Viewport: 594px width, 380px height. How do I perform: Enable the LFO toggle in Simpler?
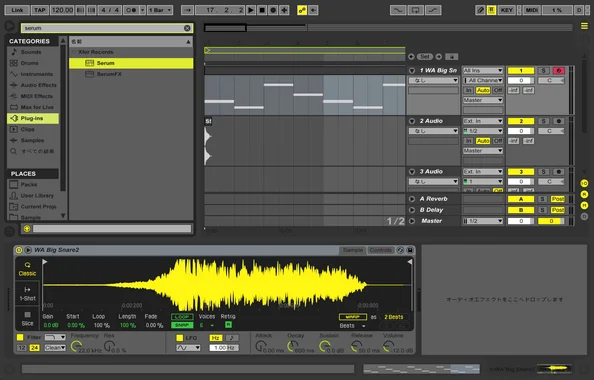coord(180,338)
